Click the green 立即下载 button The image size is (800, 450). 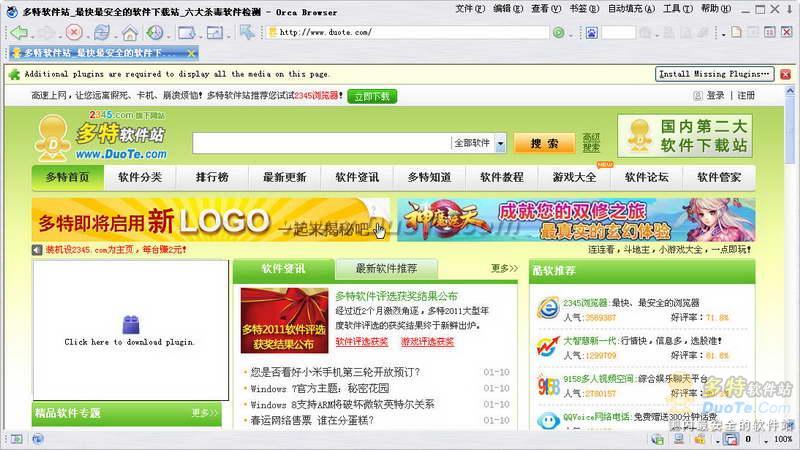click(372, 96)
